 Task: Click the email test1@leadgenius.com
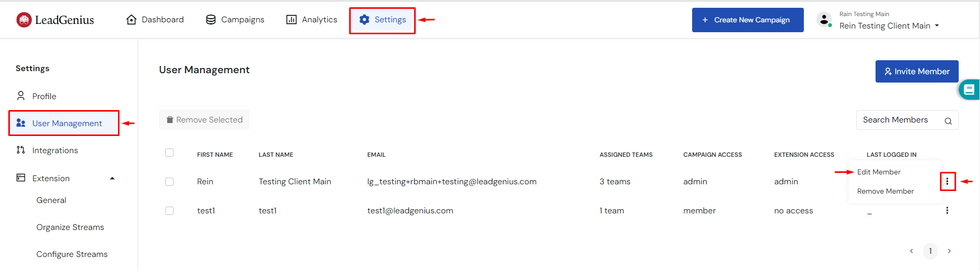(x=410, y=210)
